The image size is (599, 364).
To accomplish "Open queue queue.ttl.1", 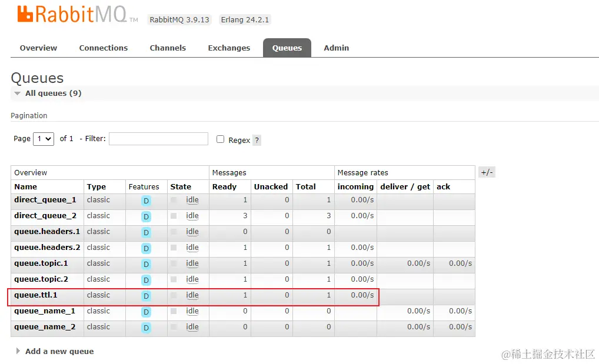I will pos(35,295).
